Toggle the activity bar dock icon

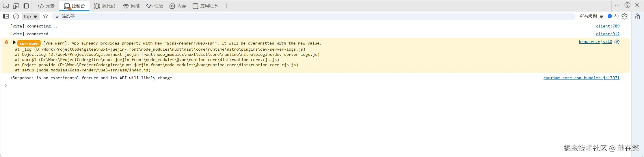[26, 6]
